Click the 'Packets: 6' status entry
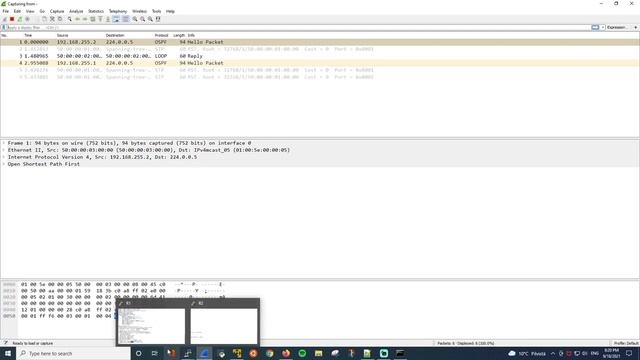This screenshot has height=360, width=640. pos(465,343)
